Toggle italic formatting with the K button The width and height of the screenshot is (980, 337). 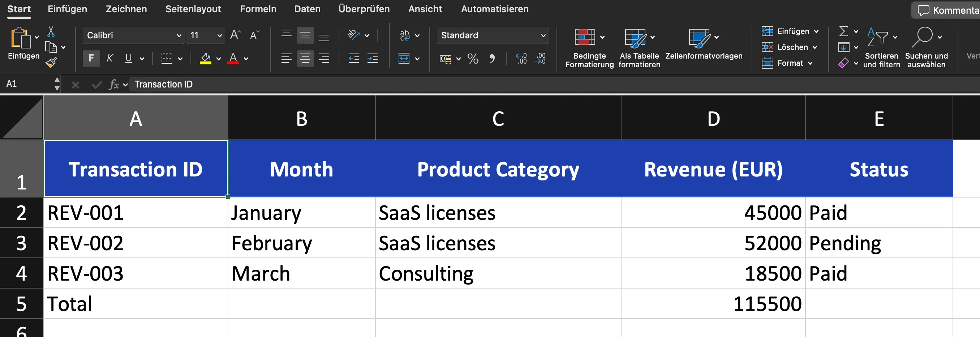tap(109, 58)
